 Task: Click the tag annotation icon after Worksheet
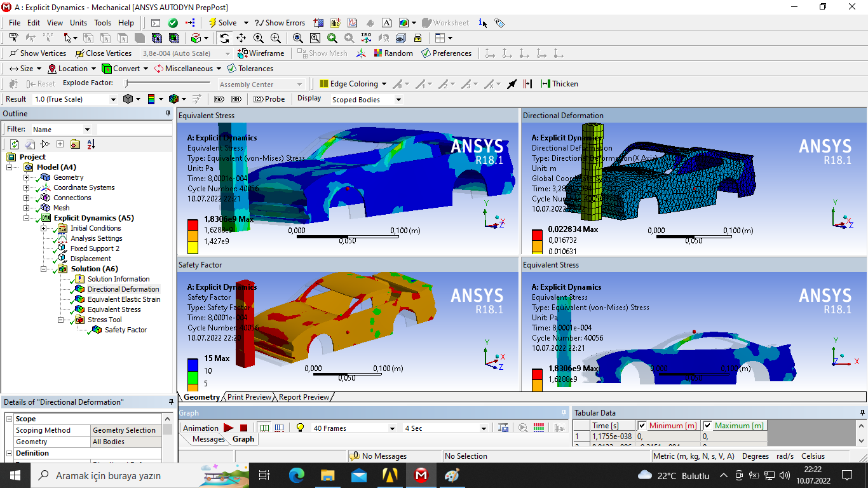tap(499, 22)
